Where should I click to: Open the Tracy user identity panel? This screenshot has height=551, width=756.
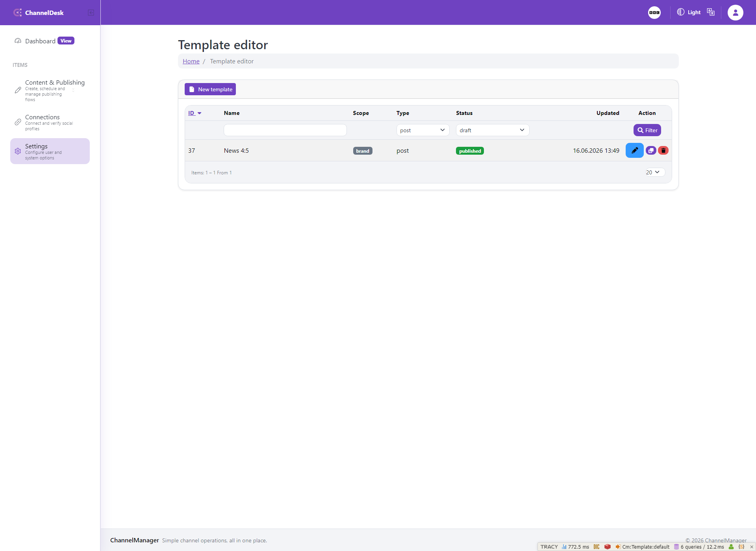click(x=731, y=547)
